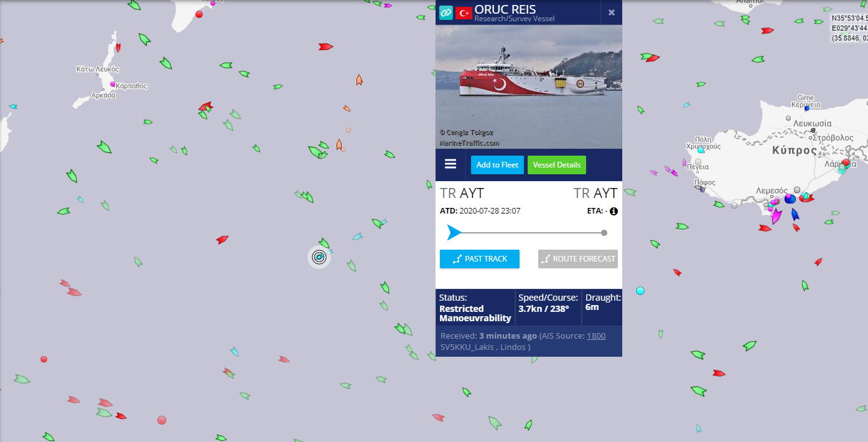Select the large magenta vessel near Limassol
The image size is (868, 442).
[x=776, y=216]
